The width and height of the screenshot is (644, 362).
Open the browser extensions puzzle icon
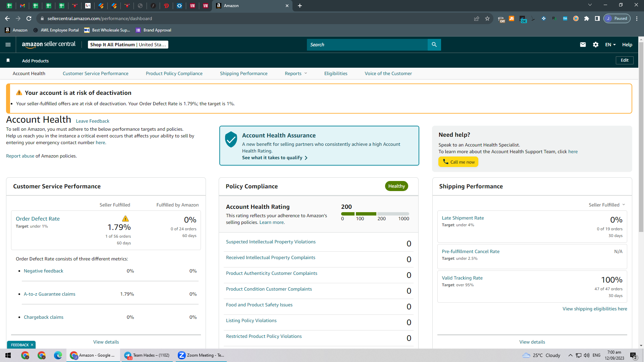(587, 18)
